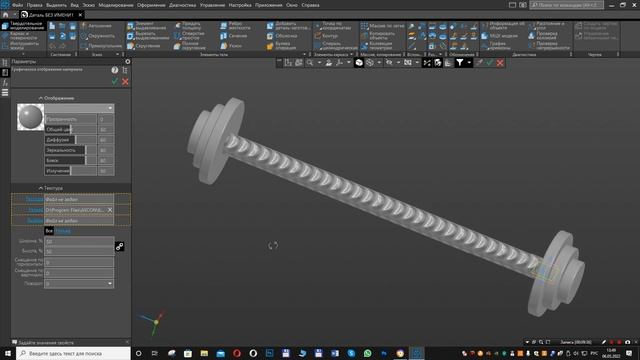Screen dimensions: 640x360
Task: Select the Инструменты эскиза toolset
Action: [23, 46]
